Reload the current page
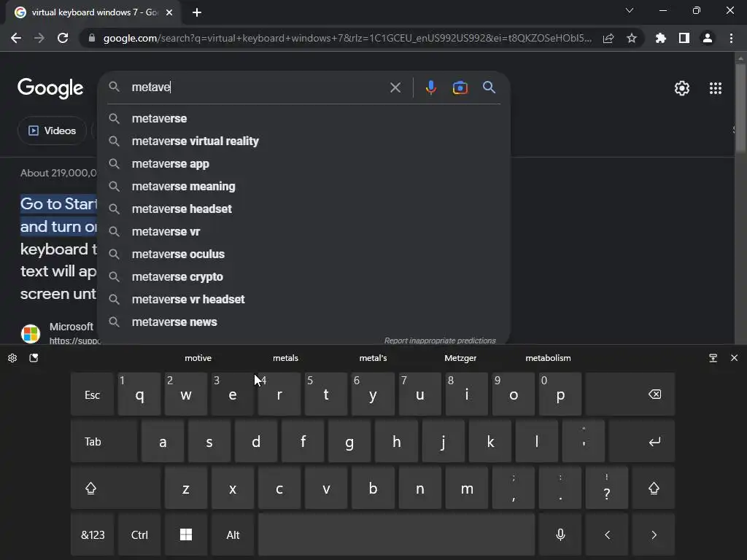The image size is (747, 560). click(63, 38)
